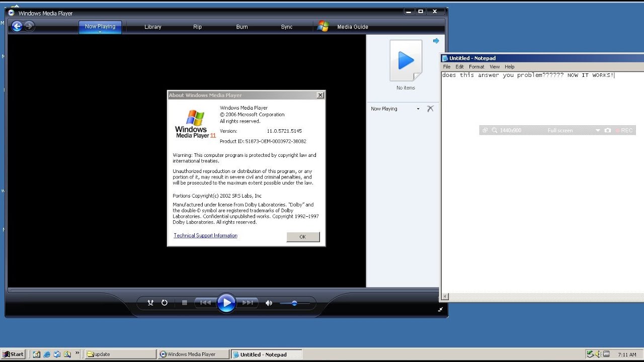Close the About Windows Media Player dialog

click(x=320, y=95)
